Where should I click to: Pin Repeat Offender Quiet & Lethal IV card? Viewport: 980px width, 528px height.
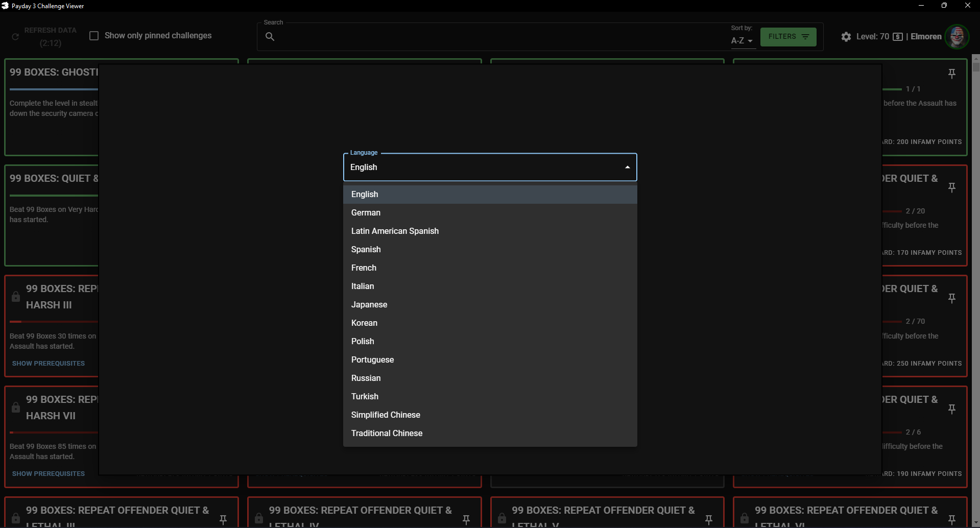(466, 520)
